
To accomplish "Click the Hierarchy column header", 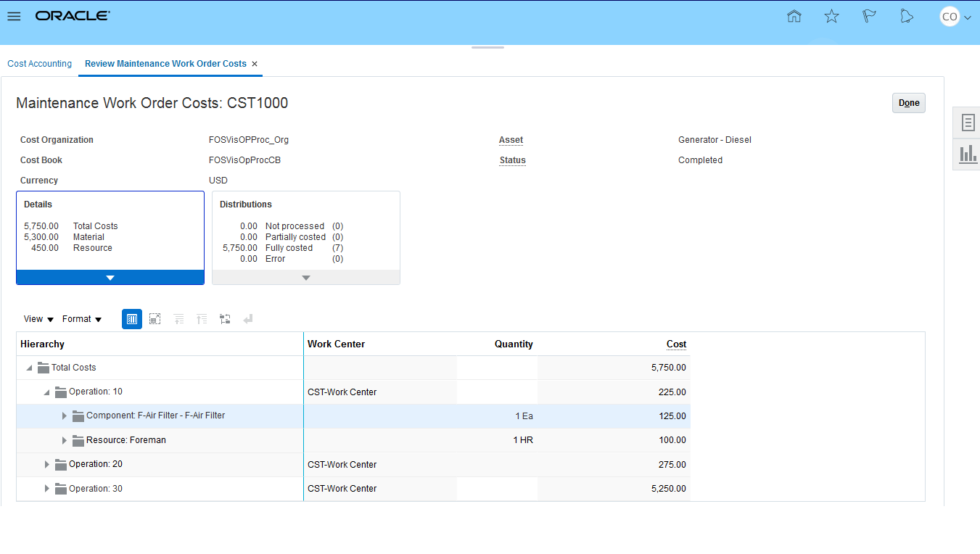I will point(42,344).
